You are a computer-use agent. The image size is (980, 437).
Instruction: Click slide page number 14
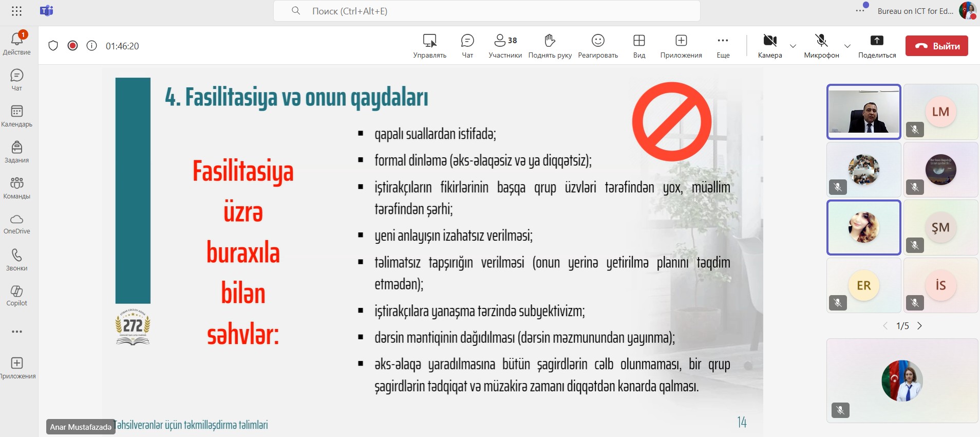(x=742, y=423)
